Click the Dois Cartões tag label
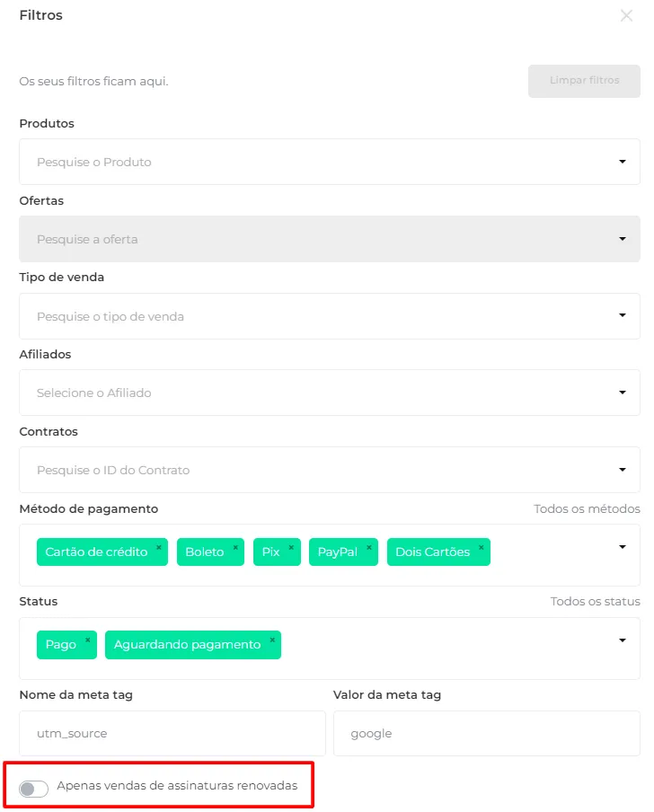This screenshot has width=654, height=812. 432,552
